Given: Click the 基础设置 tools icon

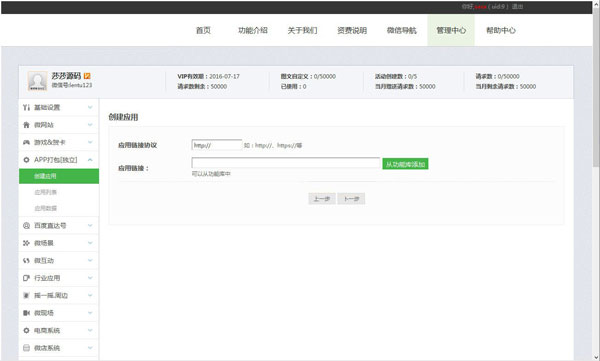Looking at the screenshot, I should click(x=26, y=108).
